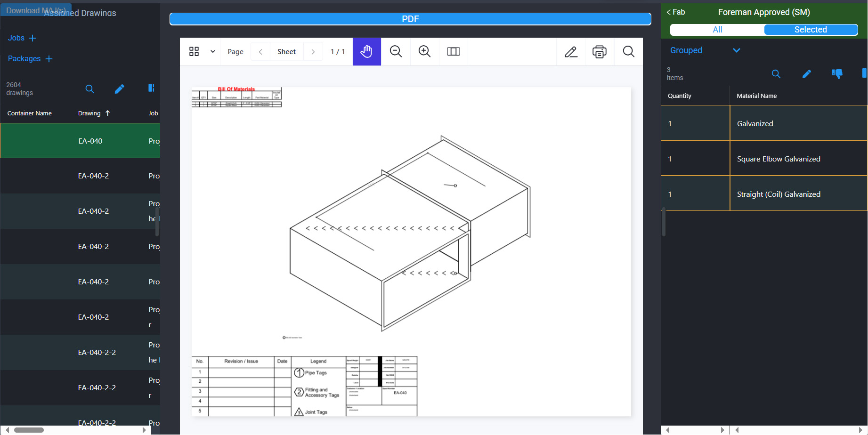The height and width of the screenshot is (435, 868).
Task: Open search in the PDF viewer toolbar
Action: [x=628, y=52]
